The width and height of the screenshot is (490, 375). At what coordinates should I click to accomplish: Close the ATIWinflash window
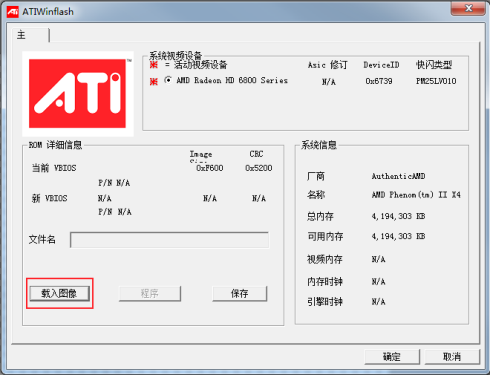tap(468, 8)
